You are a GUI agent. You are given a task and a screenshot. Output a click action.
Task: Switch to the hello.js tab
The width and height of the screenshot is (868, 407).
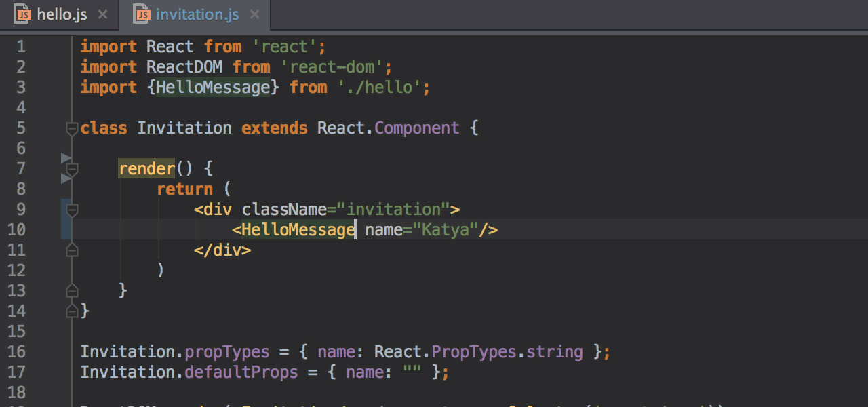62,14
